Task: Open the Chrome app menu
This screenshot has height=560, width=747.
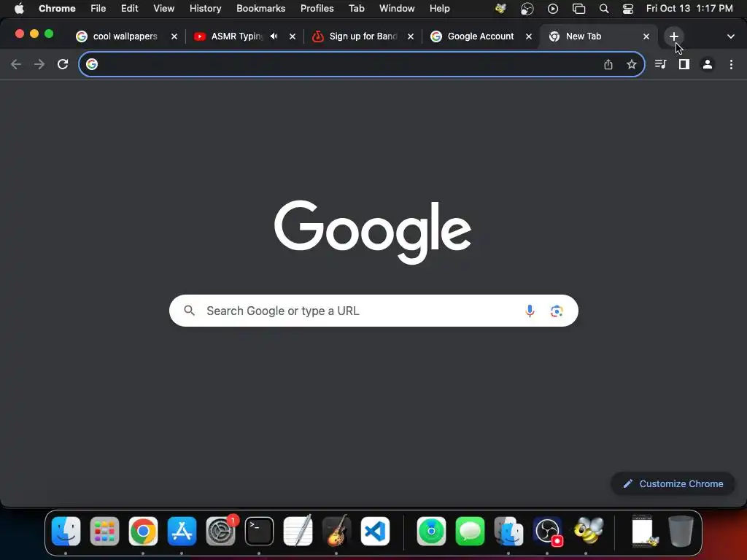Action: tap(57, 9)
